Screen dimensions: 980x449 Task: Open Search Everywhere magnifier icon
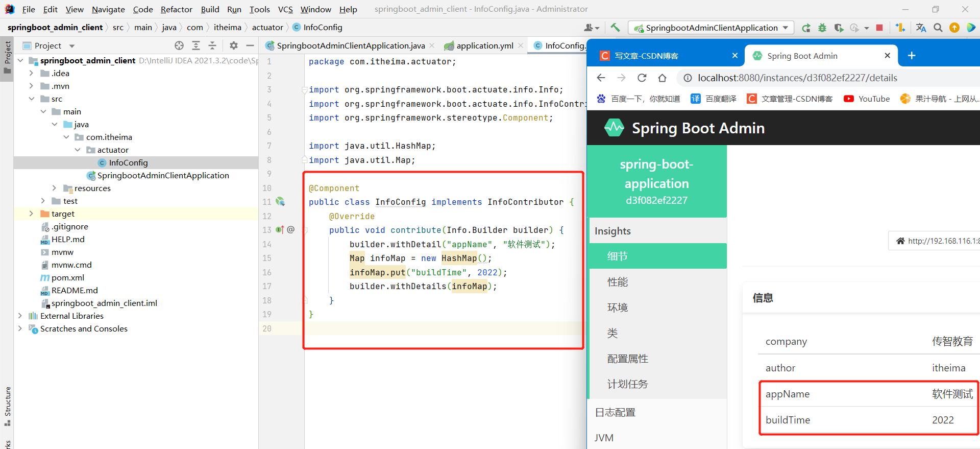(x=938, y=28)
